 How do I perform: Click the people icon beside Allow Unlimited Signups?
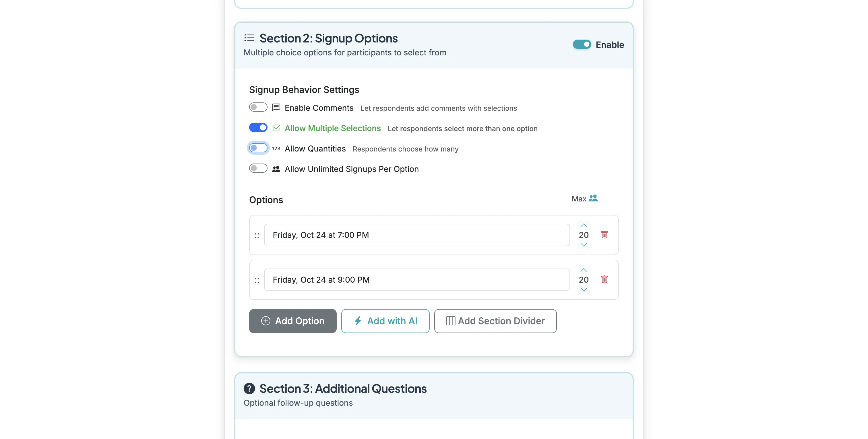pos(276,168)
